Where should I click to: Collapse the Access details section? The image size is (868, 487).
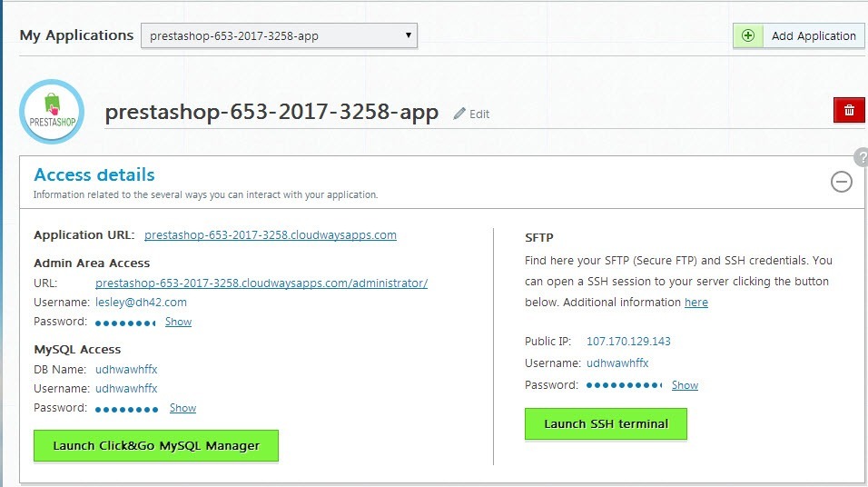coord(841,182)
